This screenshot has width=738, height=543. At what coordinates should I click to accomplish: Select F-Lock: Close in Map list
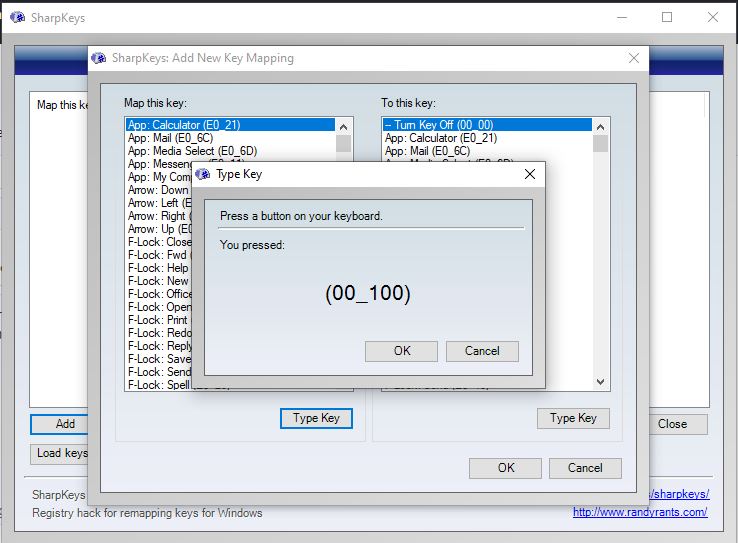(159, 242)
